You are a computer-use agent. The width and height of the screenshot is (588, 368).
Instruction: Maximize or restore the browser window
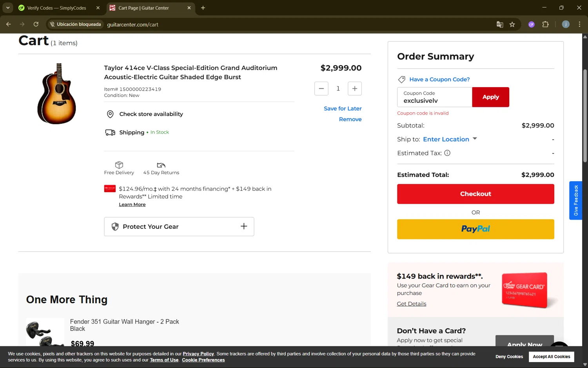561,8
